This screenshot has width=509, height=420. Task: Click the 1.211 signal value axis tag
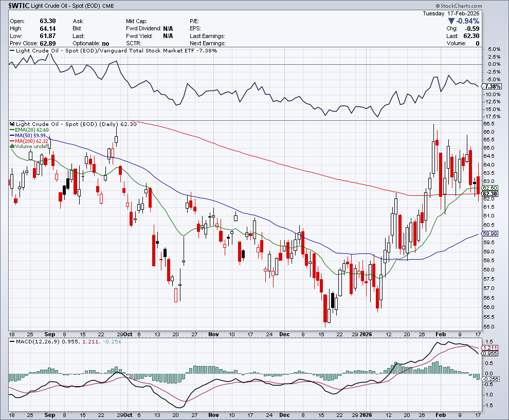pyautogui.click(x=490, y=348)
